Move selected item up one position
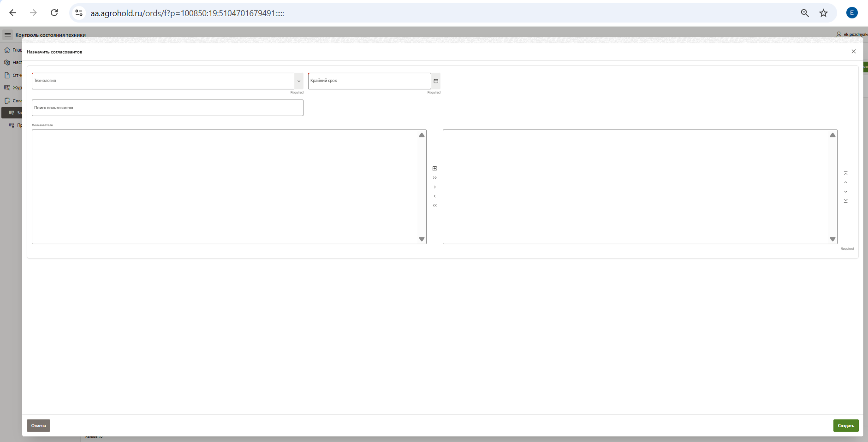The width and height of the screenshot is (868, 442). (x=845, y=183)
